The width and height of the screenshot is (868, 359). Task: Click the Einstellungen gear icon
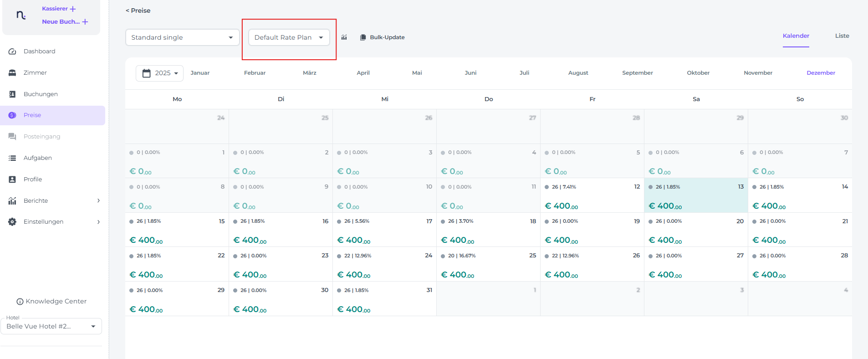pyautogui.click(x=12, y=222)
